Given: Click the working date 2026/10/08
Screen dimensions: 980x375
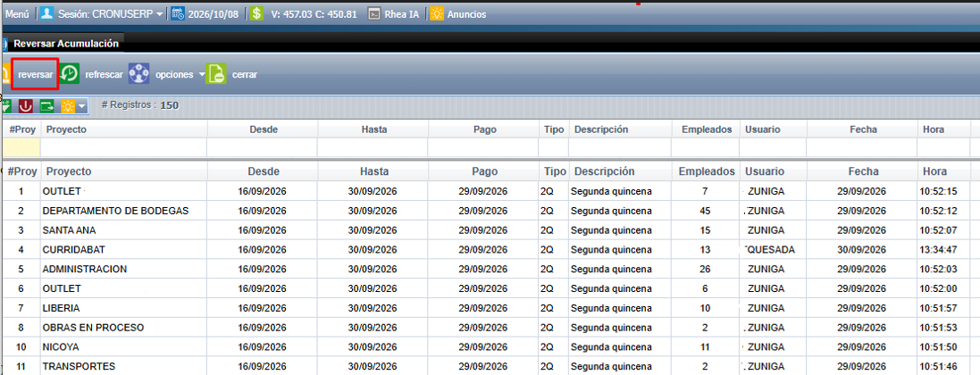Looking at the screenshot, I should pos(214,13).
